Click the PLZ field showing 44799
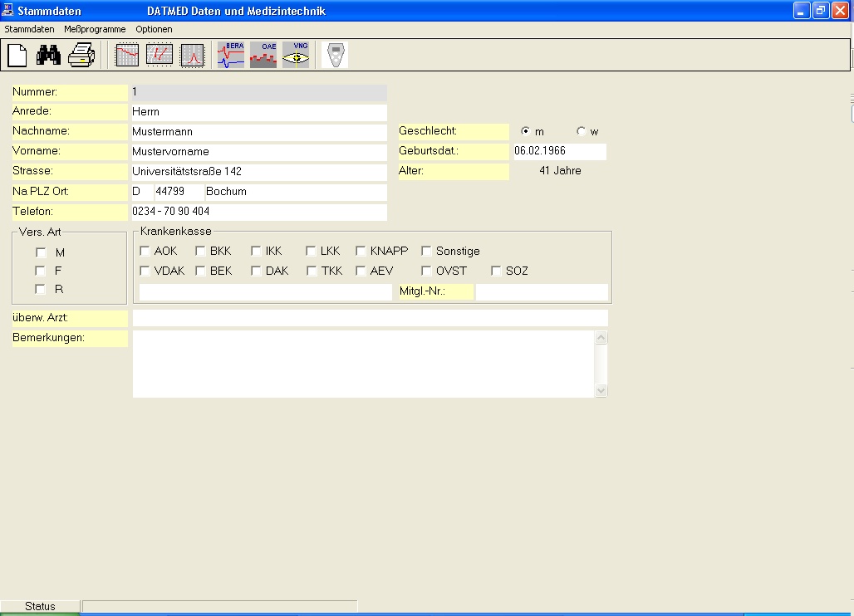 179,192
